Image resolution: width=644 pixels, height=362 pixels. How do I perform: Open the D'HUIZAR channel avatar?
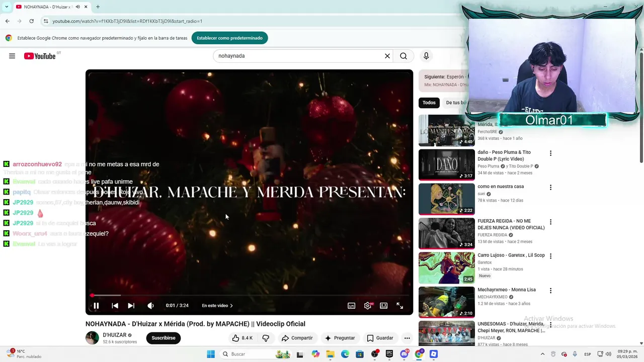pyautogui.click(x=92, y=338)
